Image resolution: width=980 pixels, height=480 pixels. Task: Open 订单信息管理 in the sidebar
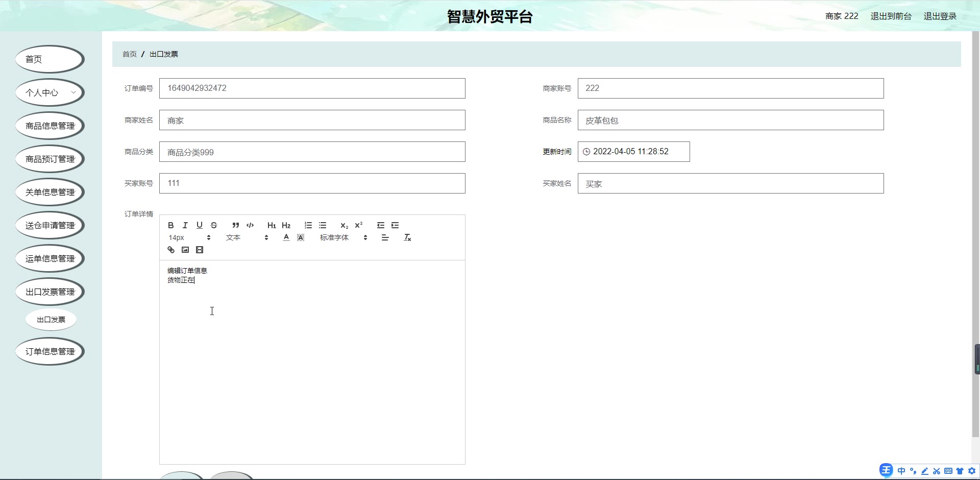[50, 351]
